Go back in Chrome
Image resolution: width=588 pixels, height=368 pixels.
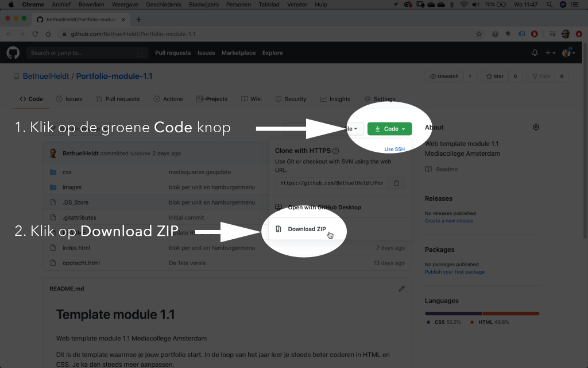pyautogui.click(x=9, y=34)
